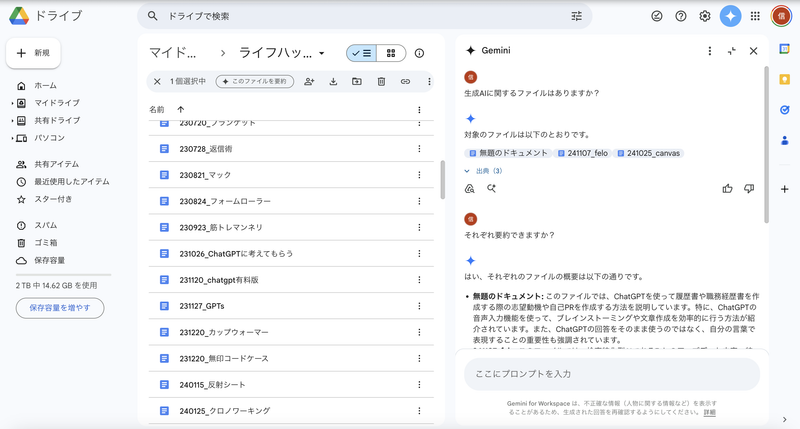Open search filter options in search bar

point(576,16)
